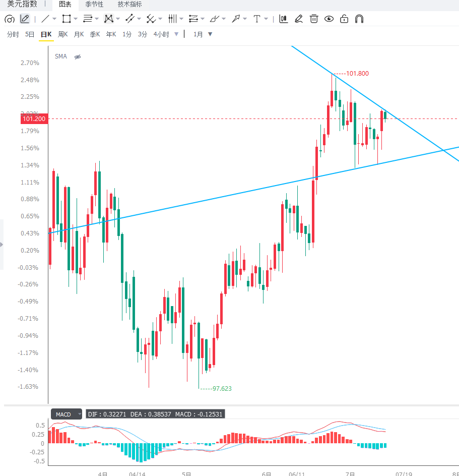Click the candlestick chart type icon
The image size is (459, 476).
283,19
